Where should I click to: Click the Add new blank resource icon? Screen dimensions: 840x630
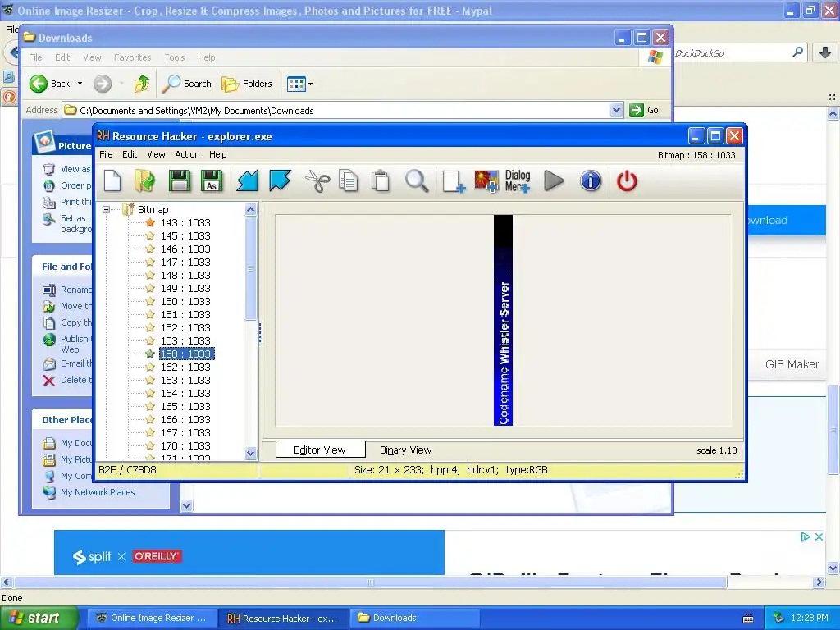pos(454,181)
